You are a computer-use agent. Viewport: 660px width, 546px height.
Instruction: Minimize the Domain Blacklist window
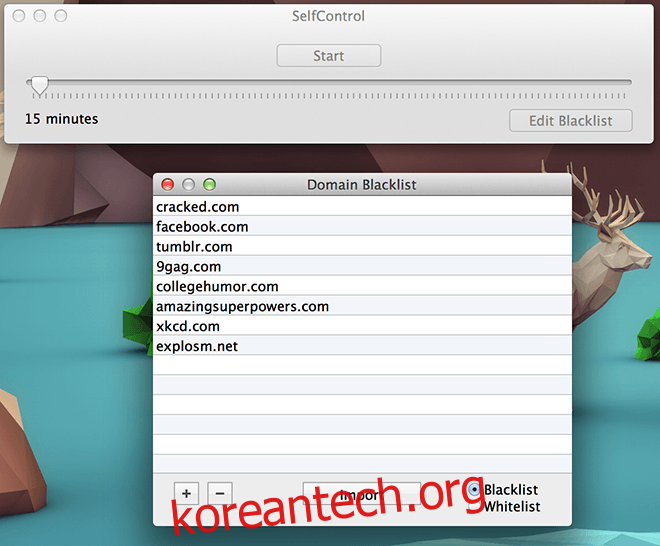pyautogui.click(x=189, y=184)
